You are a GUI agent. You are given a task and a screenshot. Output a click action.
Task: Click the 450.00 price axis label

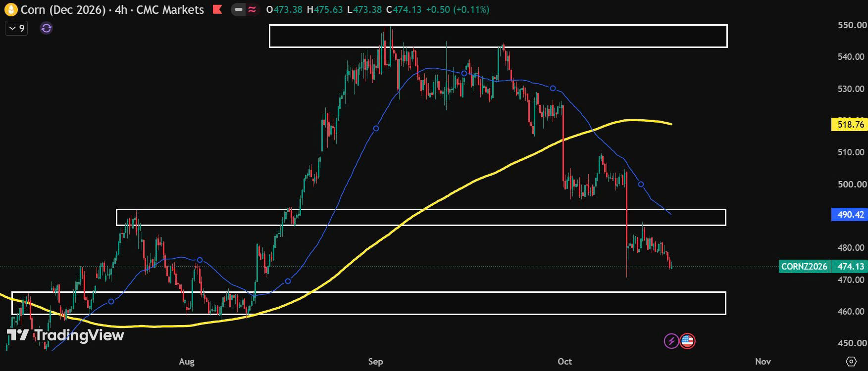point(852,343)
